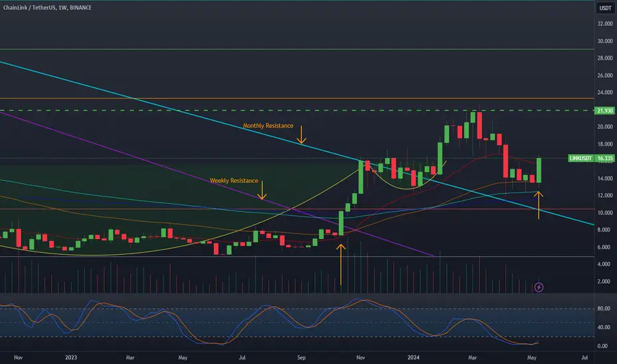Click the Mar label after 2024 on time axis
The height and width of the screenshot is (364, 617).
click(472, 357)
